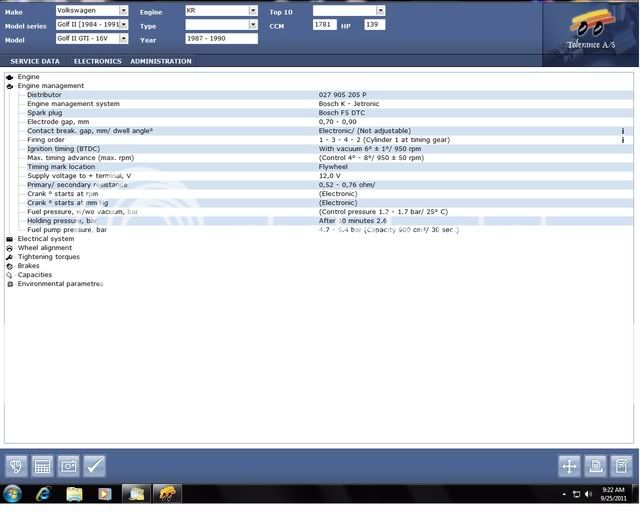Open the Windows Start menu

12,494
